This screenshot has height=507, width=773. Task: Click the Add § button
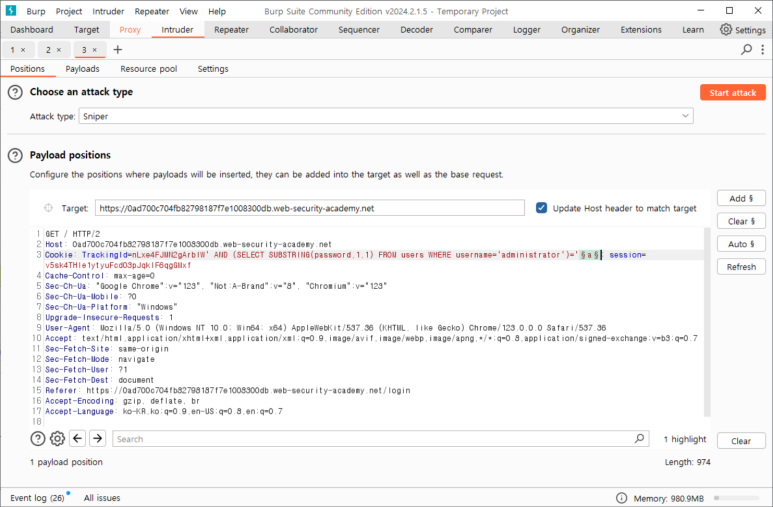[x=741, y=198]
